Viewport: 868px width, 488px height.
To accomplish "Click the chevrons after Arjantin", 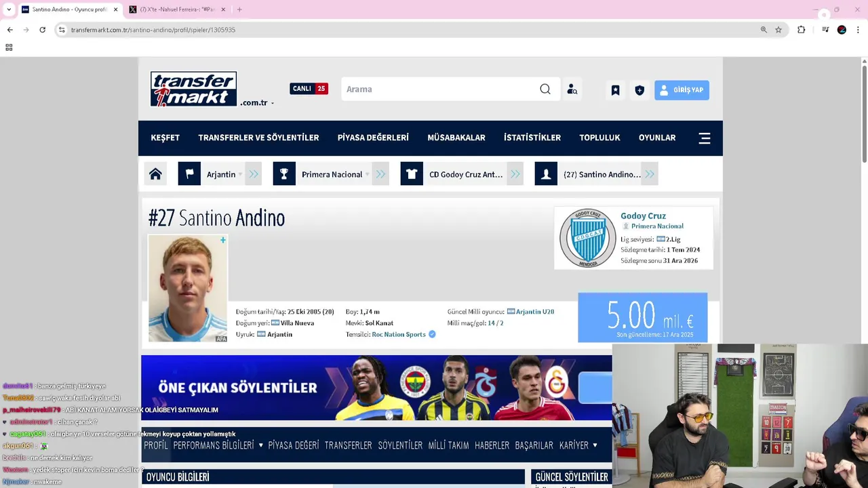I will 254,174.
